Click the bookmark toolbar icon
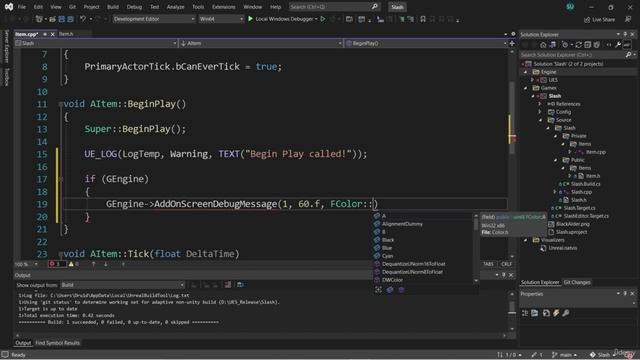Screen dimensions: 640x360 (423, 19)
